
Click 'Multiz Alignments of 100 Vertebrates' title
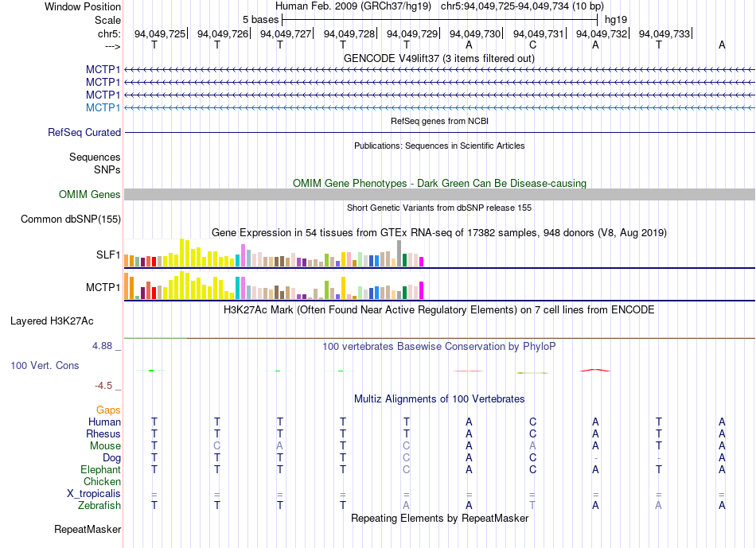(439, 398)
